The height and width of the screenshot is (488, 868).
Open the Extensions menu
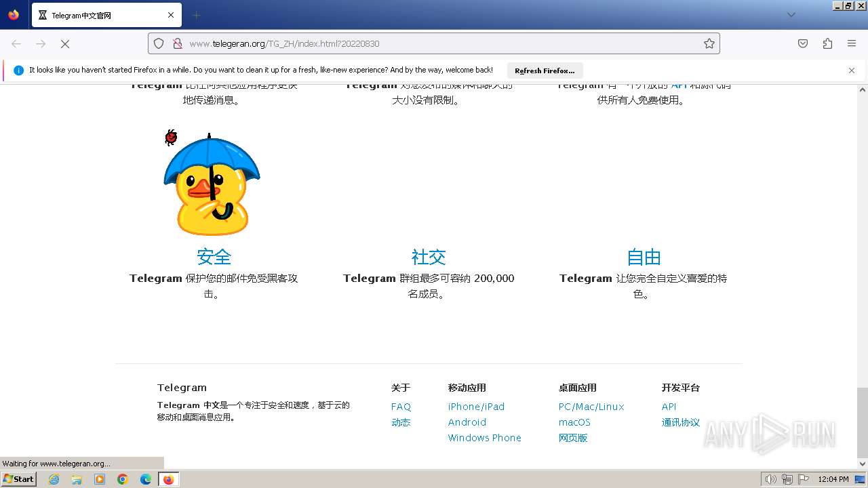click(x=827, y=43)
